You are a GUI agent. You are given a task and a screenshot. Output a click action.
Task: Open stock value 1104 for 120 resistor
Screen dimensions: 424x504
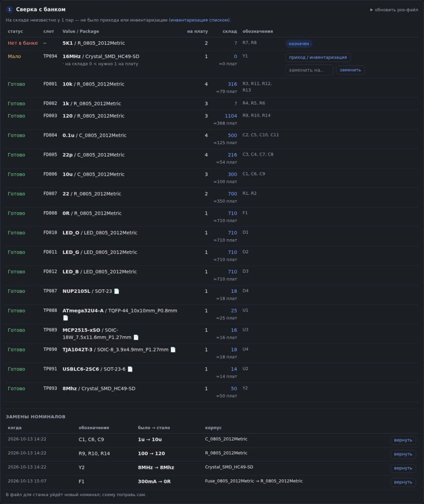click(x=230, y=116)
